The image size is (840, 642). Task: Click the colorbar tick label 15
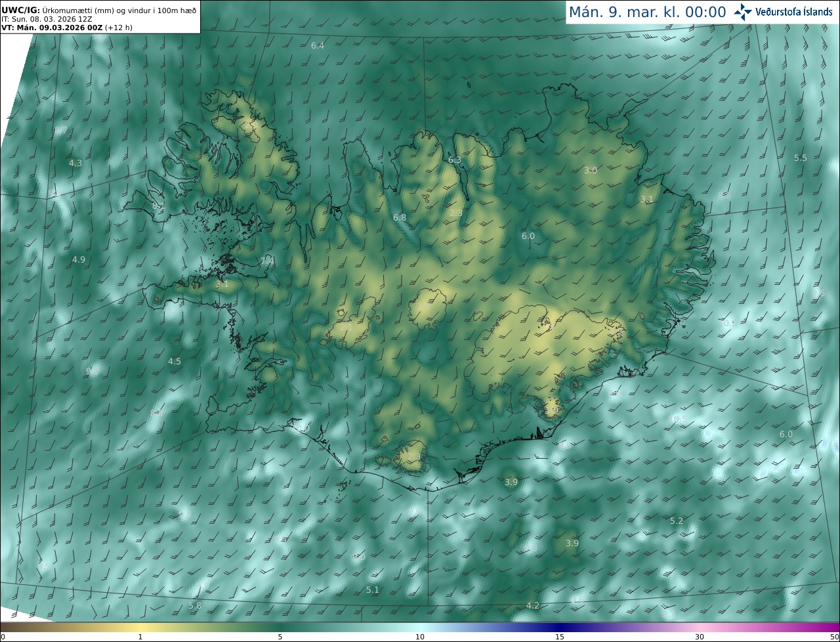560,637
